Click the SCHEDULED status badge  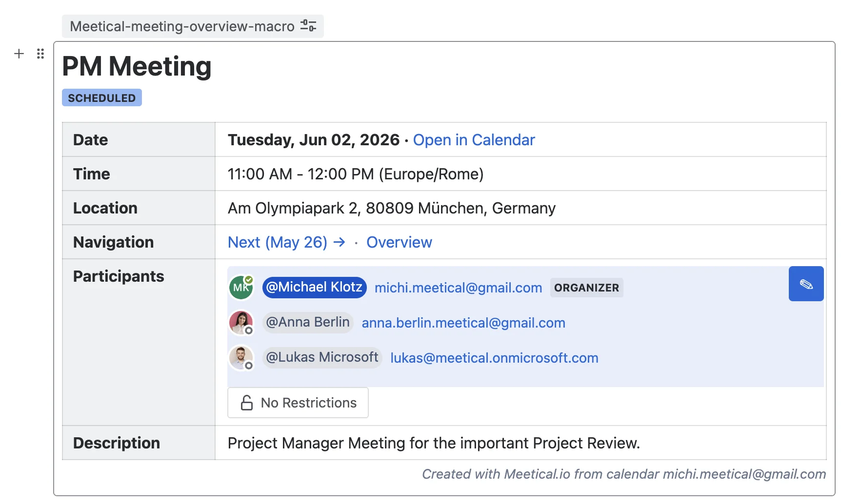[102, 97]
